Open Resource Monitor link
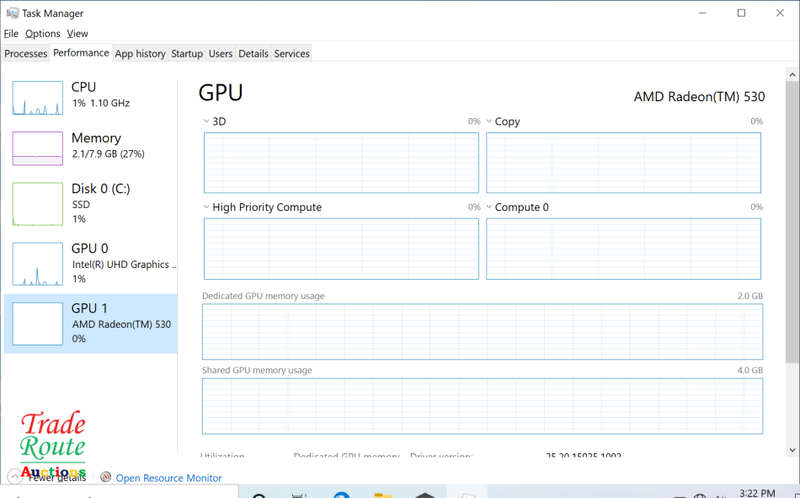Image resolution: width=800 pixels, height=498 pixels. [168, 478]
